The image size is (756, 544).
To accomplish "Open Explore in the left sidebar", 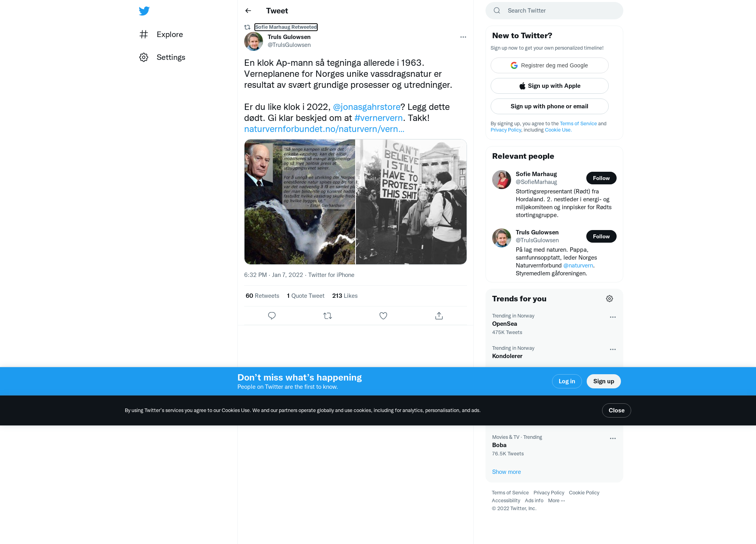I will 161,34.
